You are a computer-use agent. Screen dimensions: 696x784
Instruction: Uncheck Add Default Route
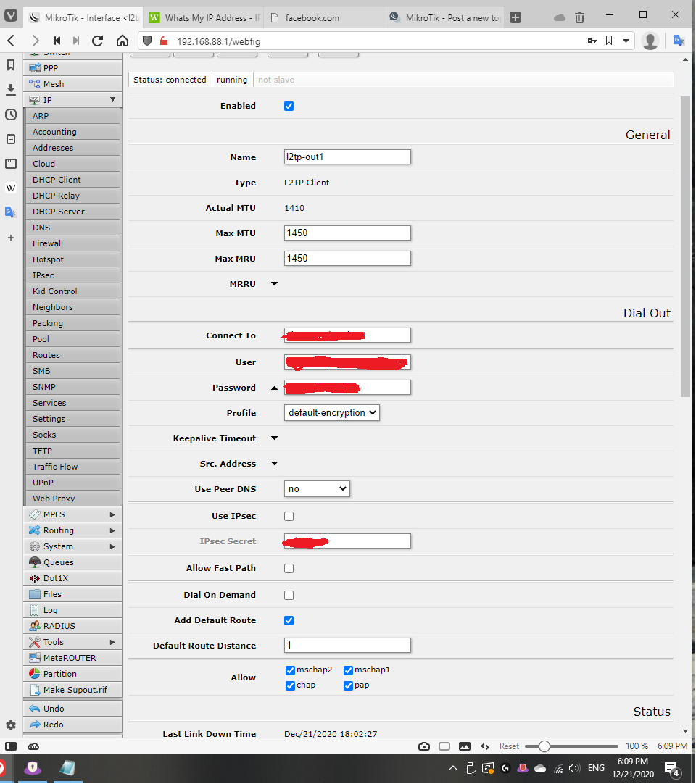click(x=289, y=620)
